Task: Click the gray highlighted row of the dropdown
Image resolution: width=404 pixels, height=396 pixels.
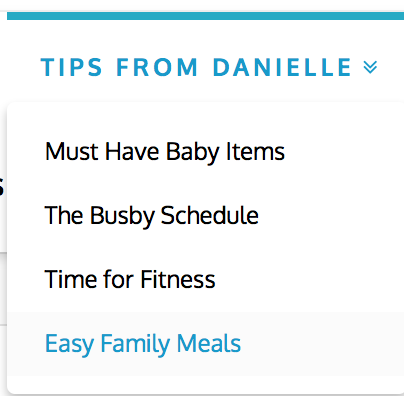Action: (205, 344)
